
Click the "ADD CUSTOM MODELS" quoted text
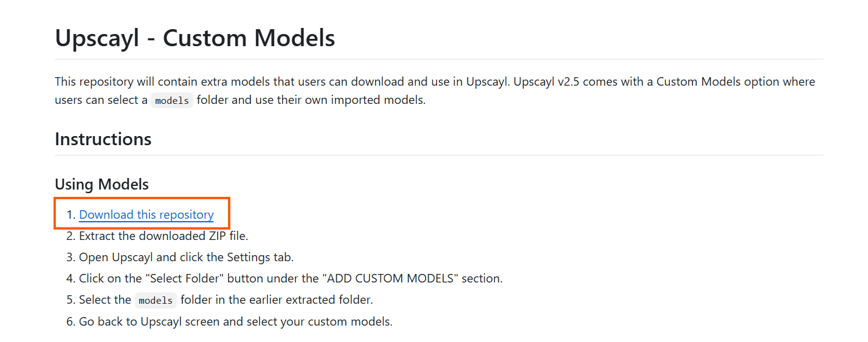(x=392, y=279)
